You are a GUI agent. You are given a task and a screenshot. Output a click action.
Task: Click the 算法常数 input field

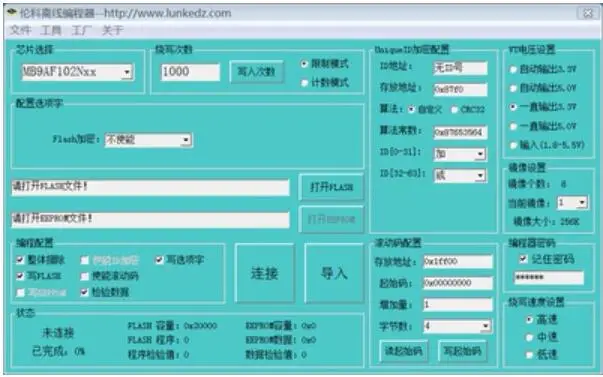[x=460, y=132]
